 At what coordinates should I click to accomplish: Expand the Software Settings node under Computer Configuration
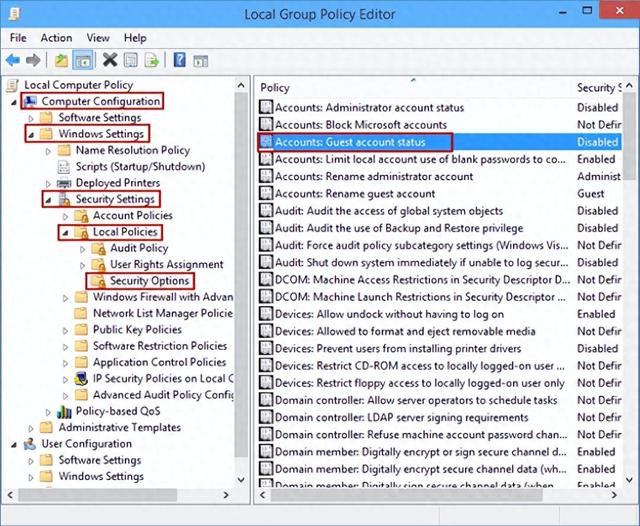[31, 118]
